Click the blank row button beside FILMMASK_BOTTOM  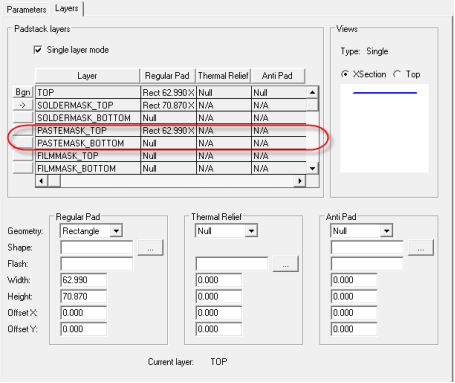point(23,168)
